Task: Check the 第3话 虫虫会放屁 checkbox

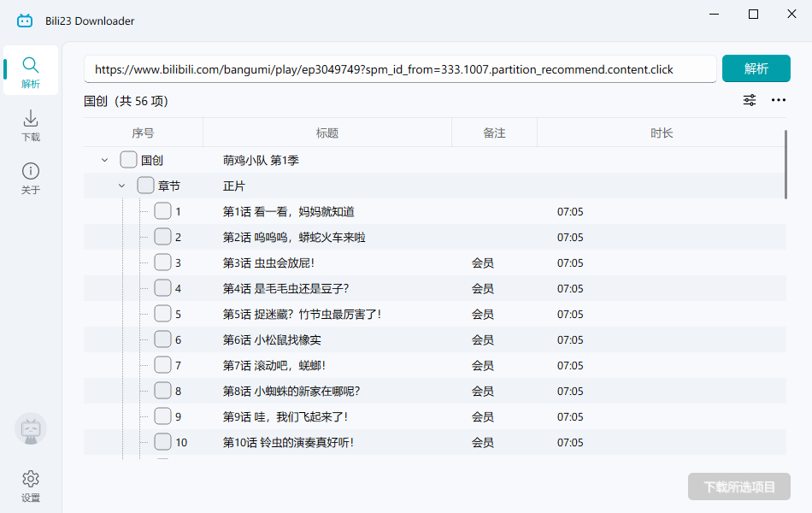Action: (x=162, y=262)
